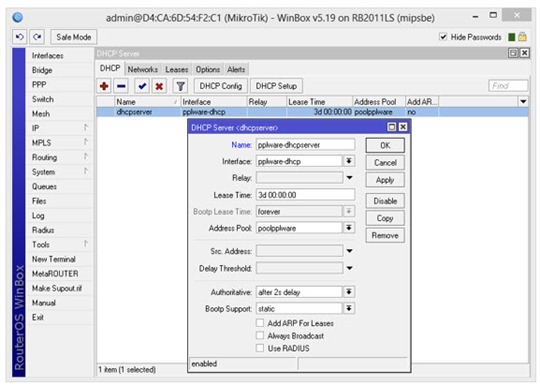Image resolution: width=540 pixels, height=386 pixels.
Task: Switch to the DHCP tab
Action: pos(110,69)
